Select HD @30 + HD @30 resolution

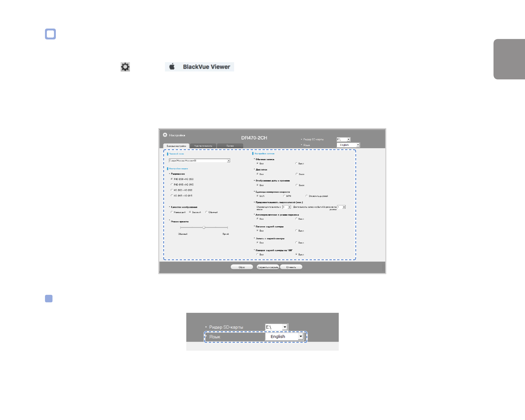pos(172,190)
